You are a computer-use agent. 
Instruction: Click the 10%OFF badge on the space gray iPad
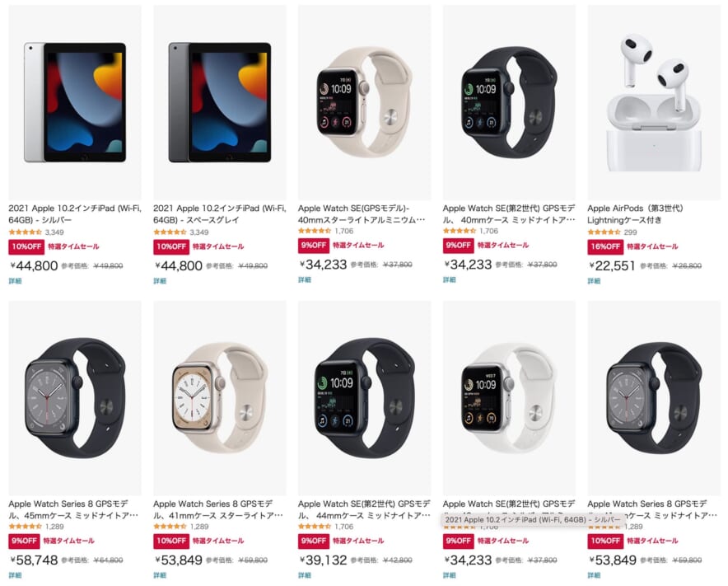click(x=170, y=246)
